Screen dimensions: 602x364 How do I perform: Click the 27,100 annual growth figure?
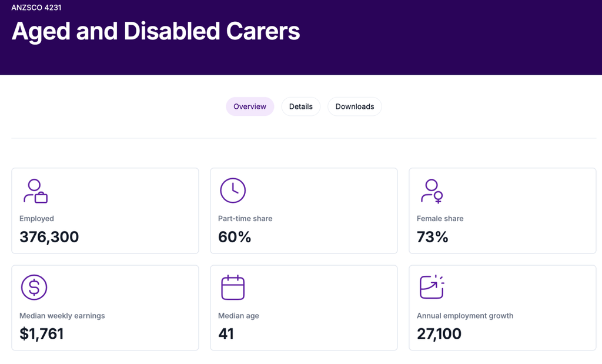(439, 333)
